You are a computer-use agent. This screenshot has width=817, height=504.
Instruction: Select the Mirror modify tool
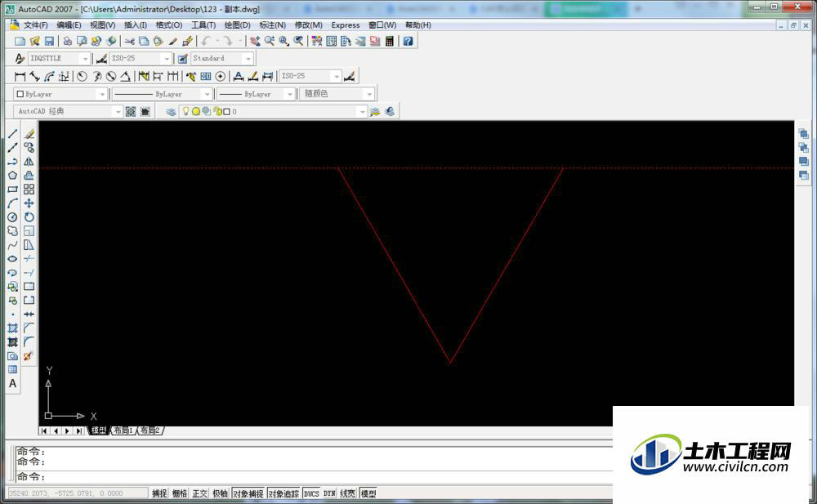tap(29, 162)
